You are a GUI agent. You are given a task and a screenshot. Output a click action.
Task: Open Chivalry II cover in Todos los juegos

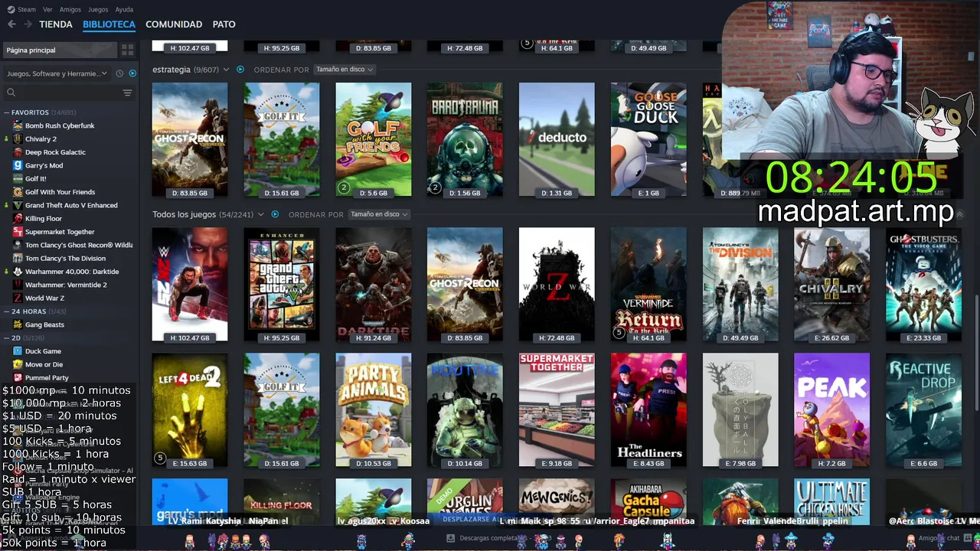coord(831,284)
